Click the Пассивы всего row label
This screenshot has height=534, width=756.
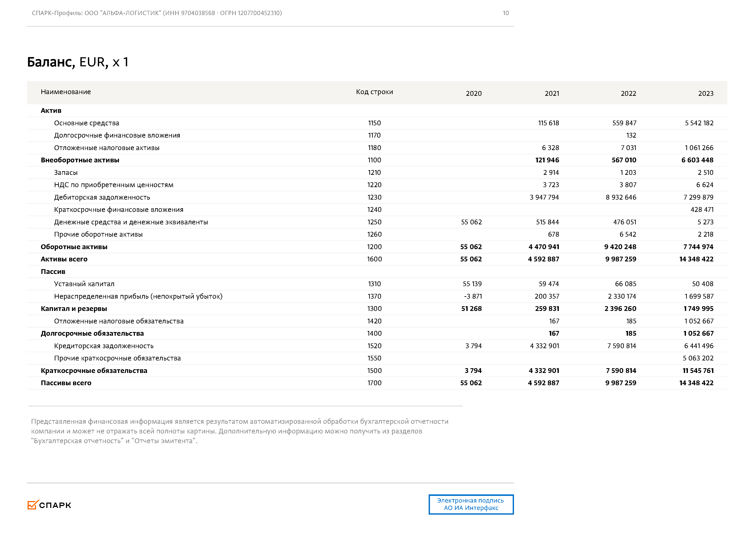(x=66, y=383)
